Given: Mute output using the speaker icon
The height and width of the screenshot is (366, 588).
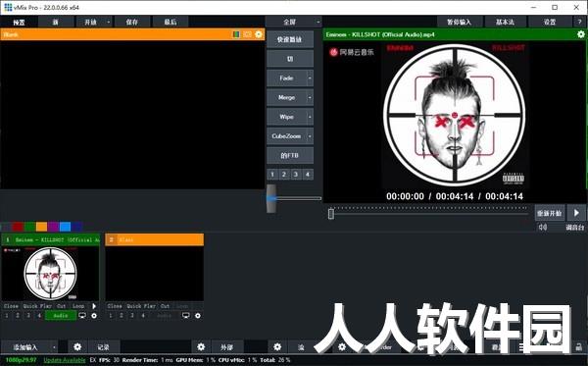Looking at the screenshot, I should click(x=543, y=227).
